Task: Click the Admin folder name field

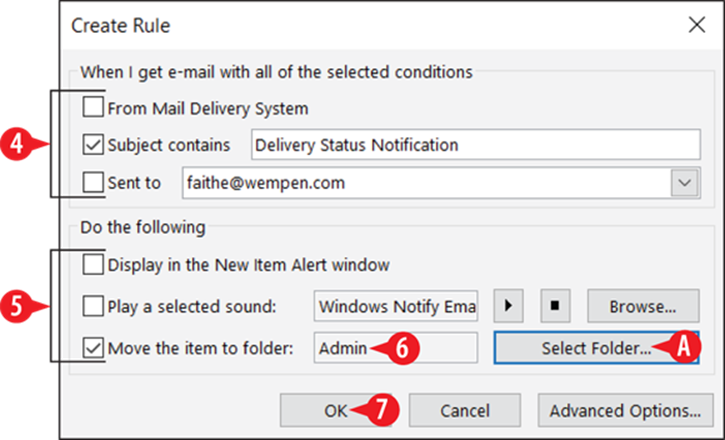Action: pos(396,348)
